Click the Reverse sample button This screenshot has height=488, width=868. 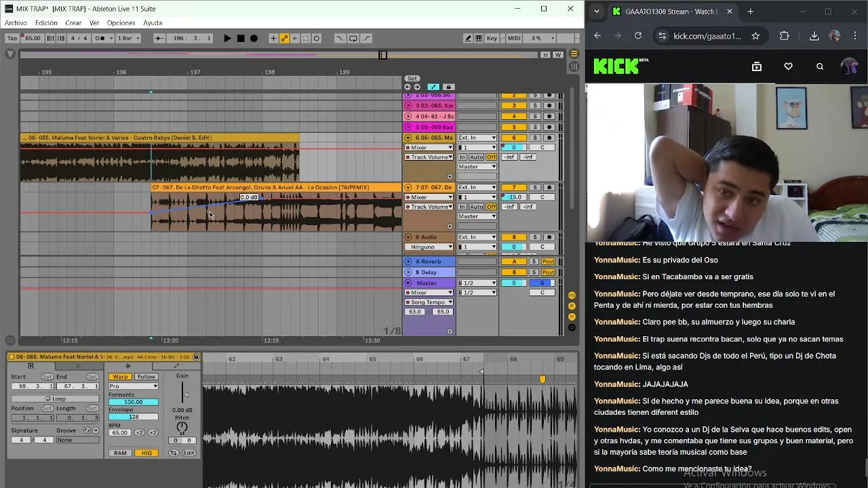tap(174, 453)
